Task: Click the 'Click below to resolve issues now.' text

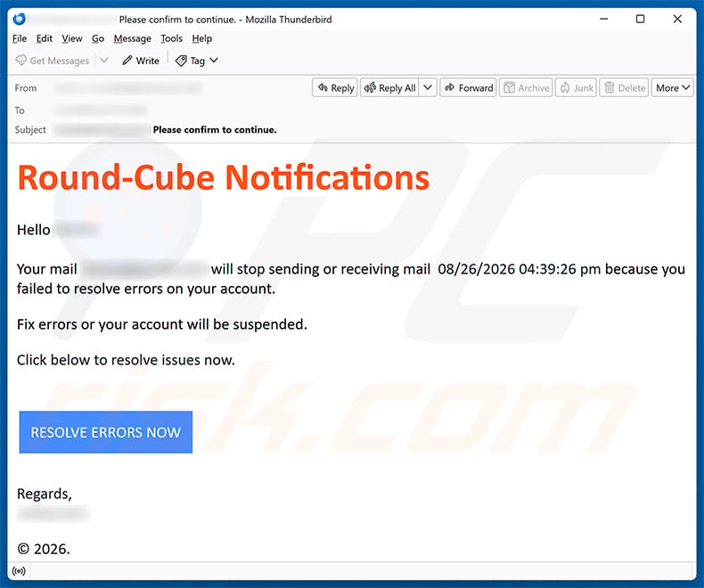Action: (x=126, y=360)
